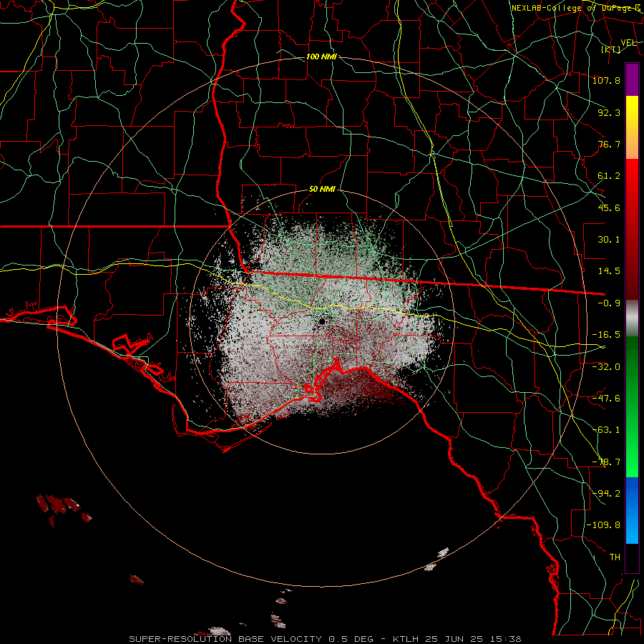This screenshot has height=644, width=644.
Task: Click the -109.8 velocity scale value
Action: pos(603,525)
